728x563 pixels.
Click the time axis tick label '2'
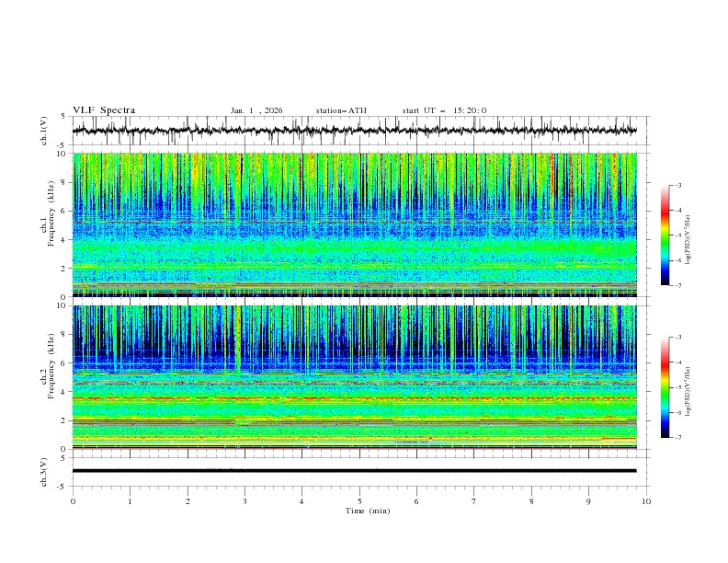[x=188, y=501]
